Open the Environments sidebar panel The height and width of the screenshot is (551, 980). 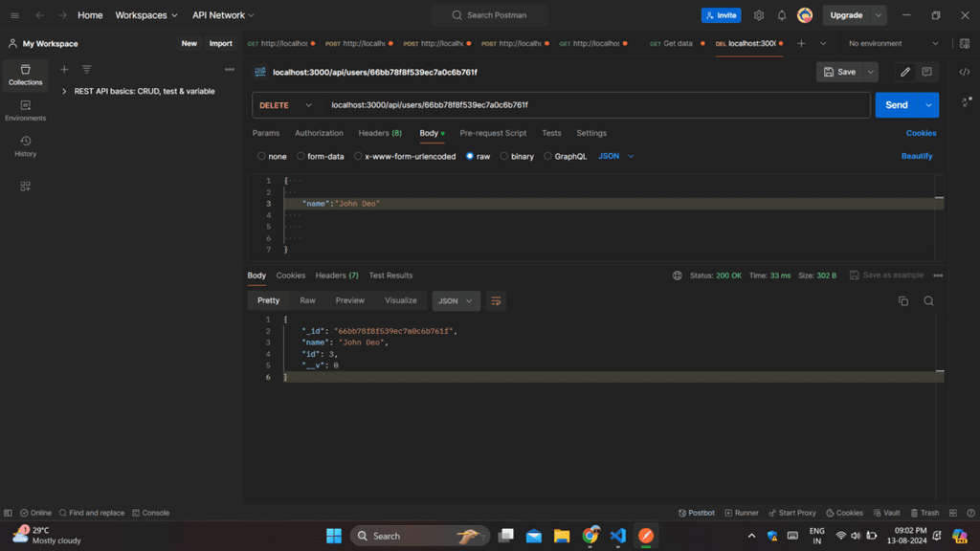[x=25, y=111]
